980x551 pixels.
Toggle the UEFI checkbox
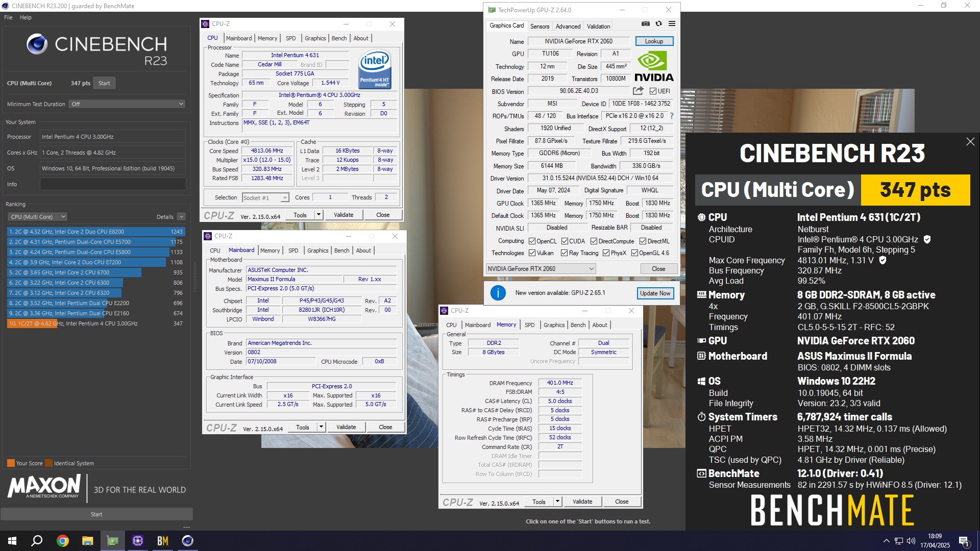[653, 91]
